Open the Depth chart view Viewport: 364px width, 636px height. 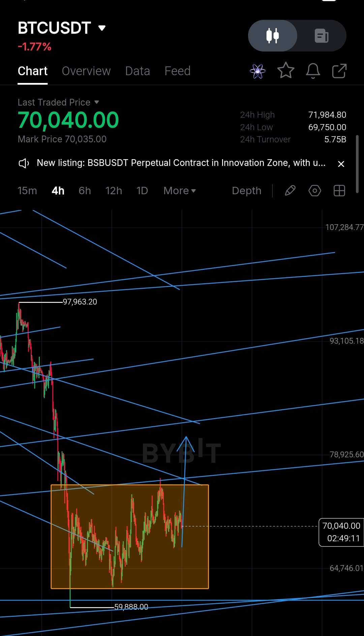(x=247, y=191)
